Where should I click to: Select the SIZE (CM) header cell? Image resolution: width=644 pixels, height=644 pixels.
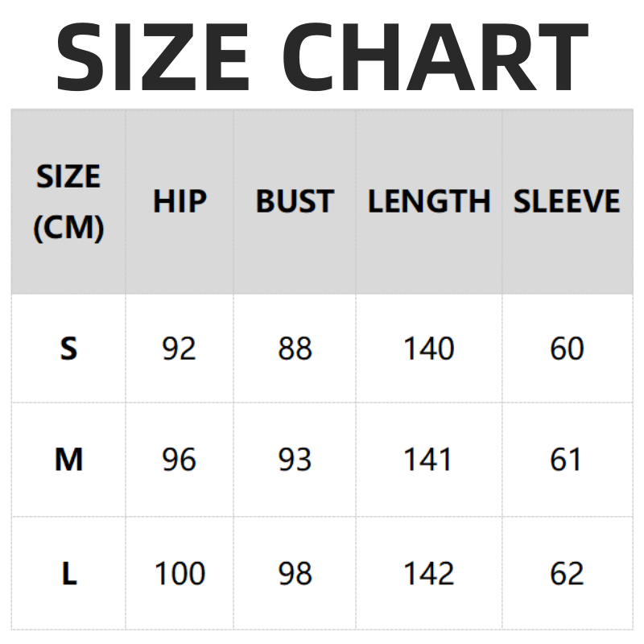tap(68, 202)
